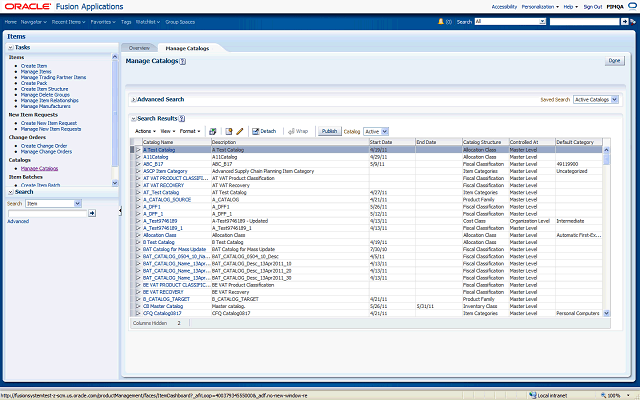Switch to the Overview tab

click(x=140, y=47)
